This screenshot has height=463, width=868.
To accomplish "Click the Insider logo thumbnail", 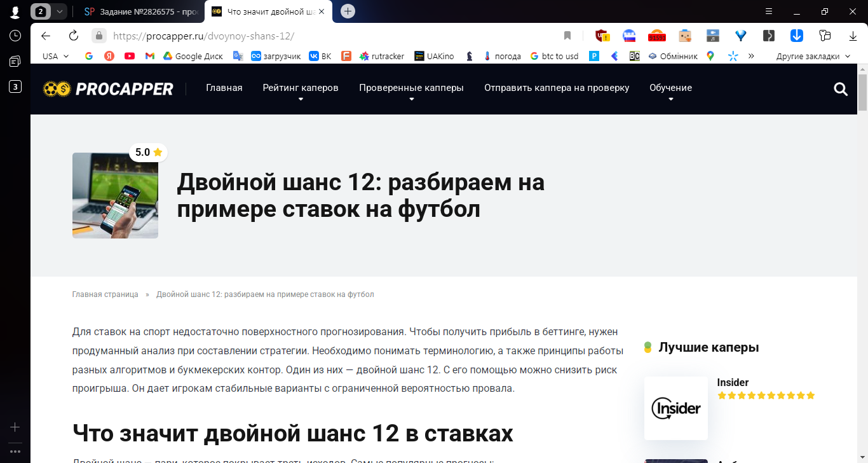I will [x=676, y=408].
